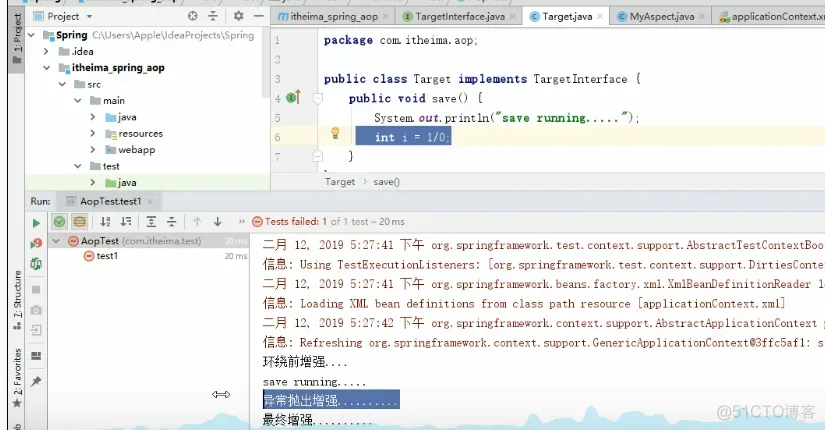This screenshot has height=430, width=825.
Task: Select the Target.java tab
Action: pyautogui.click(x=566, y=16)
